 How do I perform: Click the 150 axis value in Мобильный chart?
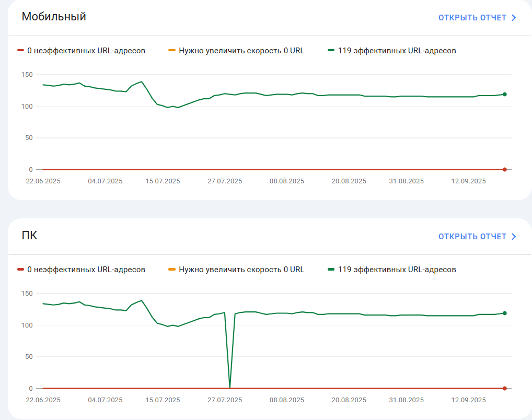[x=27, y=75]
